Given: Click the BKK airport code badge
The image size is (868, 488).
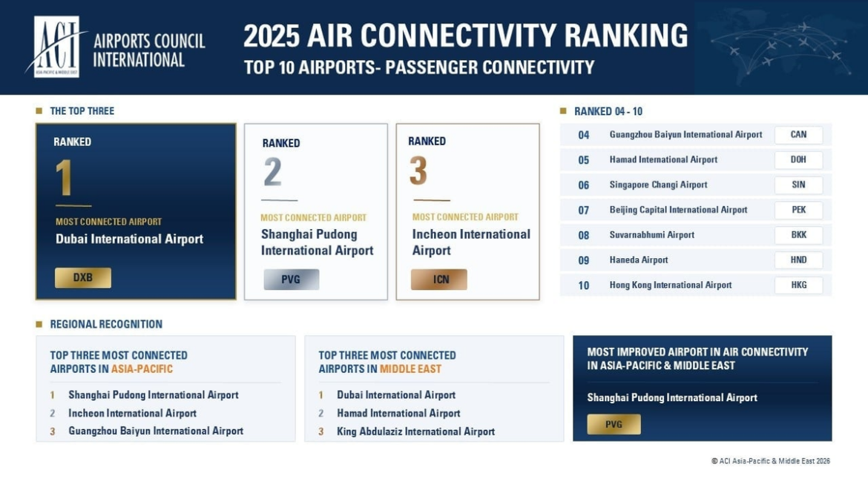Looking at the screenshot, I should [x=798, y=235].
